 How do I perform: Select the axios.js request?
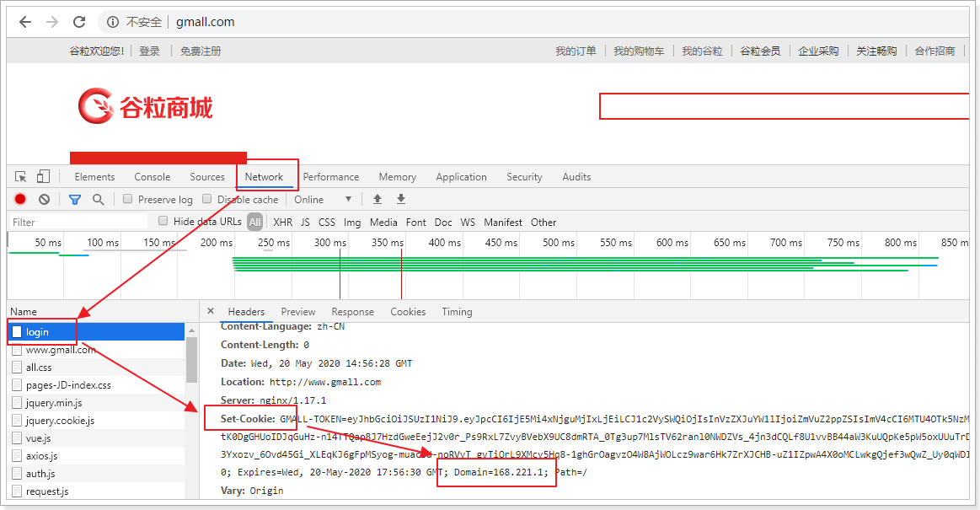point(96,456)
